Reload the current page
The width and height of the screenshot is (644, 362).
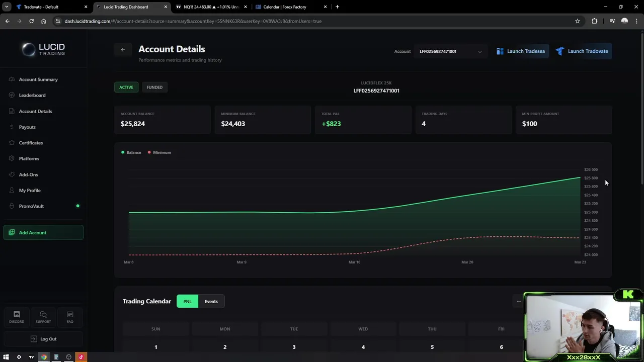click(31, 21)
